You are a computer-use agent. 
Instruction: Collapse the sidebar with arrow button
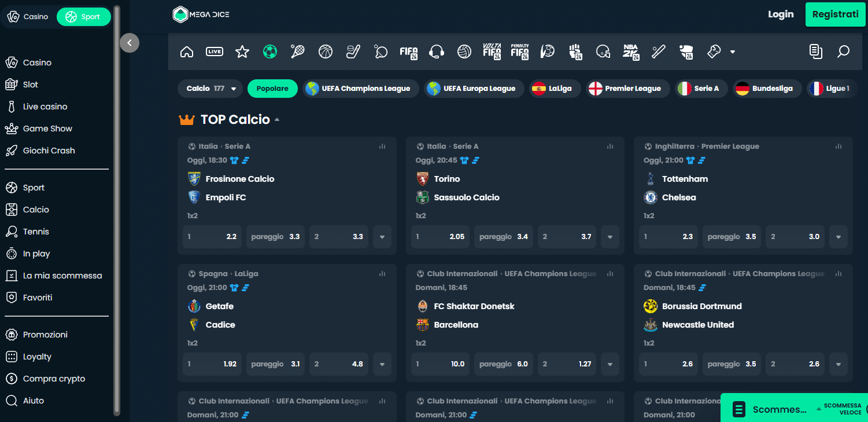tap(130, 42)
